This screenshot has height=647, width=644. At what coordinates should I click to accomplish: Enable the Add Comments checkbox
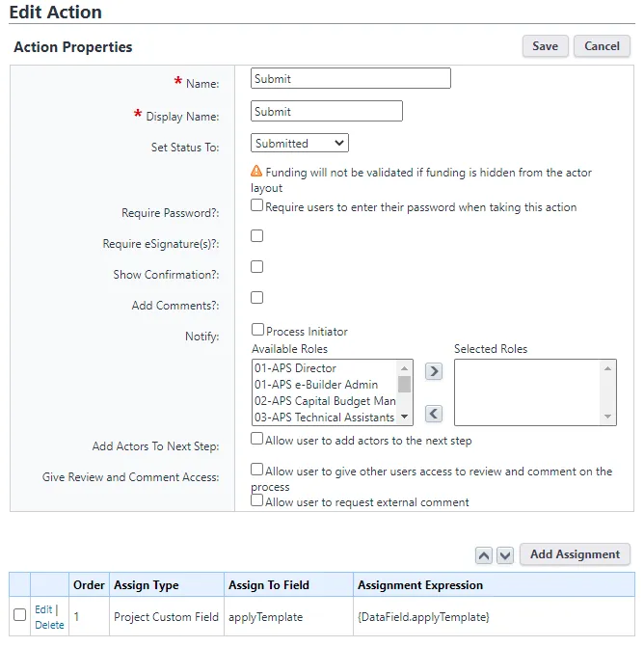(257, 297)
